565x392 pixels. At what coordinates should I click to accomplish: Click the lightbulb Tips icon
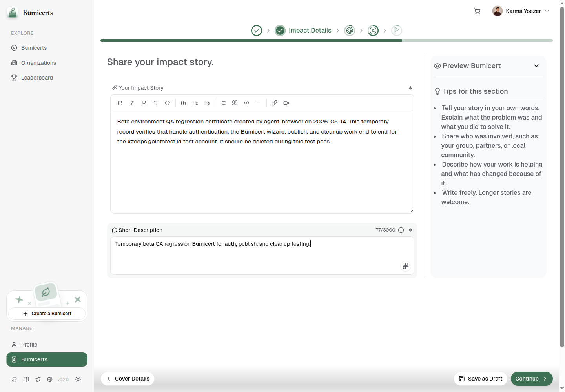pyautogui.click(x=437, y=91)
